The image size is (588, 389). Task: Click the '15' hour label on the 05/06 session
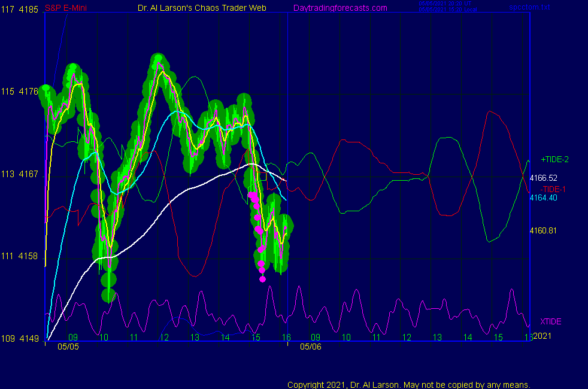coord(498,338)
